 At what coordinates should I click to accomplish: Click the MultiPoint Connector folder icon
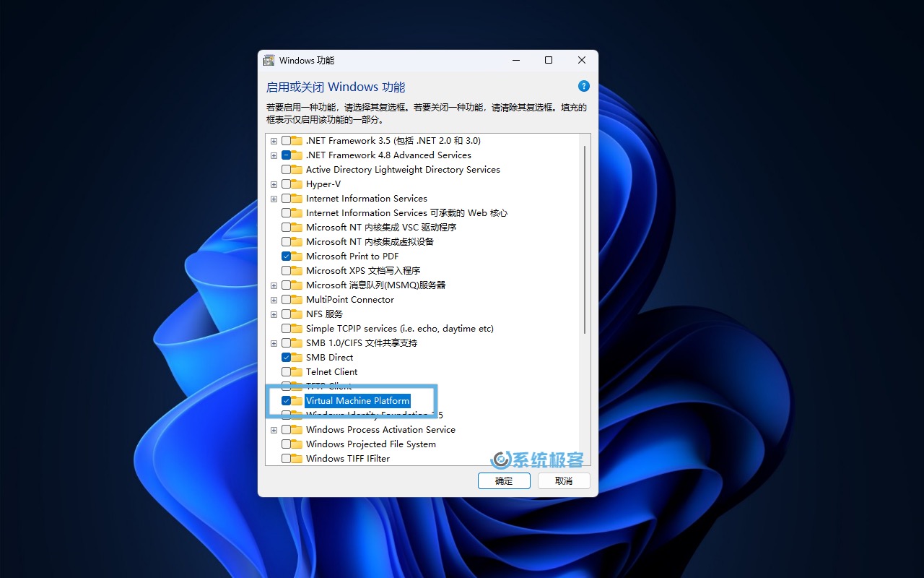297,300
